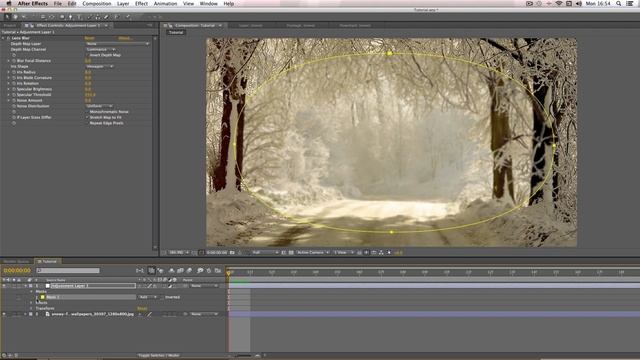
Task: Click the Tutorial composition breadcrumb button
Action: (x=176, y=32)
